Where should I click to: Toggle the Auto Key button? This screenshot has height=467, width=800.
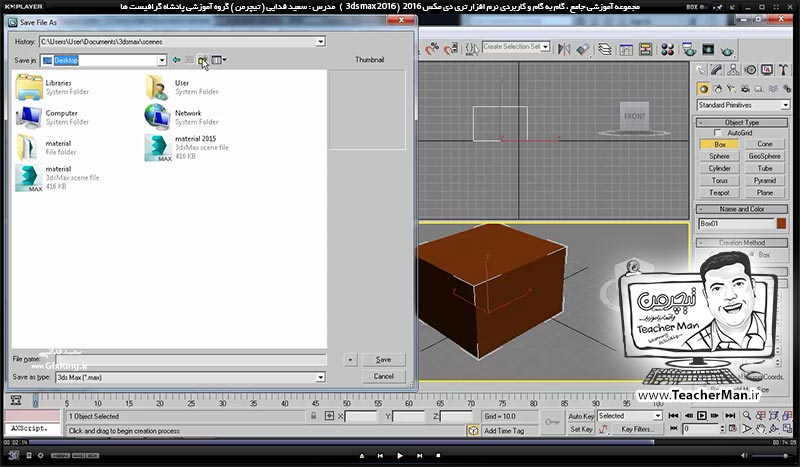click(x=581, y=416)
